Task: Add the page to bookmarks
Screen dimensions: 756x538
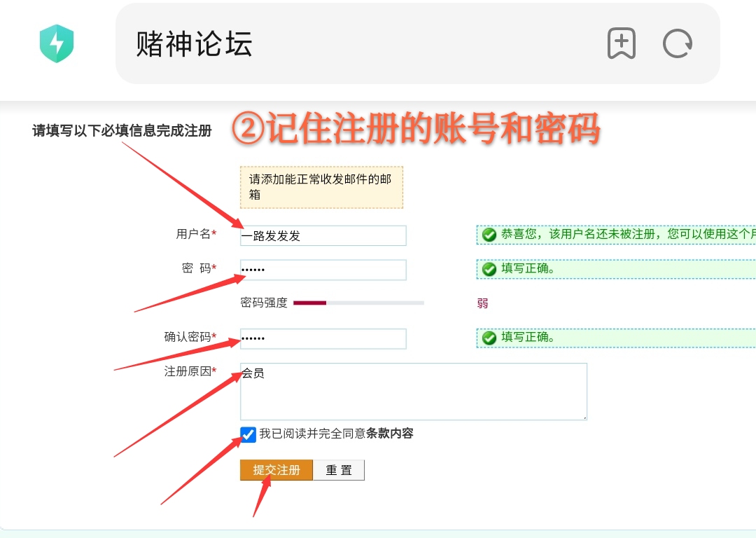Action: 621,43
